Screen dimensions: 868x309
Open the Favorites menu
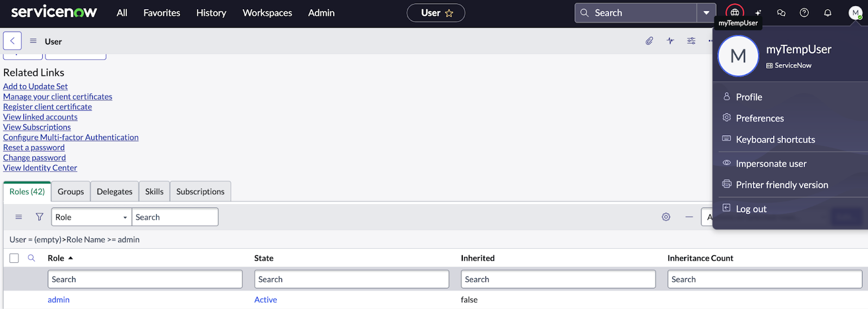(x=162, y=12)
